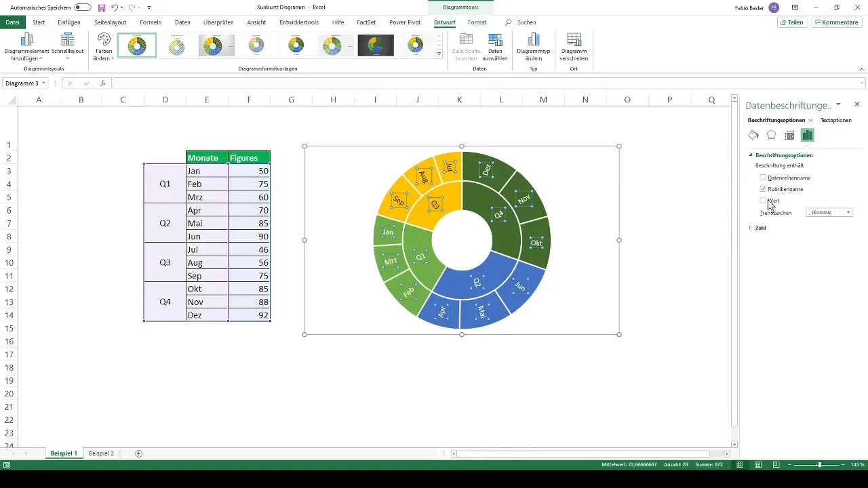Zoom out with the minus button
The width and height of the screenshot is (868, 488).
[x=789, y=464]
